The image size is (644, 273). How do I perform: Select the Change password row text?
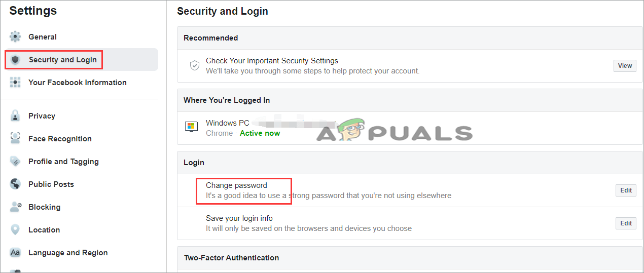pos(236,185)
